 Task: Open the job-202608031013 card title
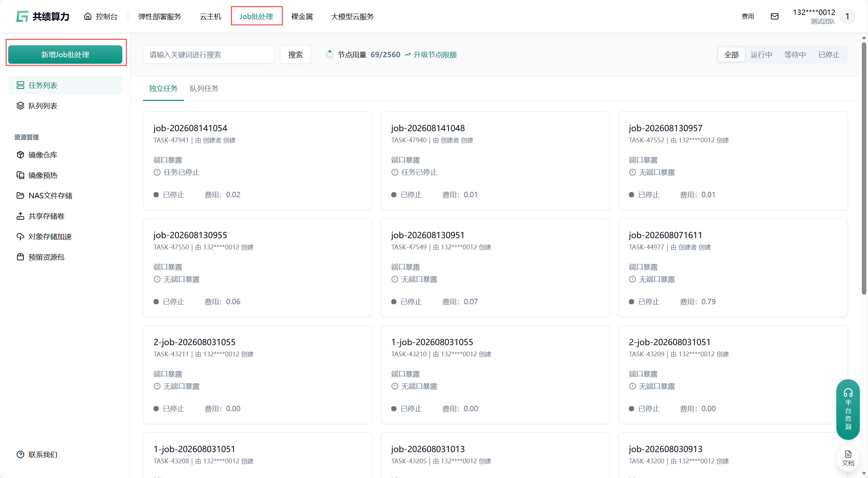[428, 449]
